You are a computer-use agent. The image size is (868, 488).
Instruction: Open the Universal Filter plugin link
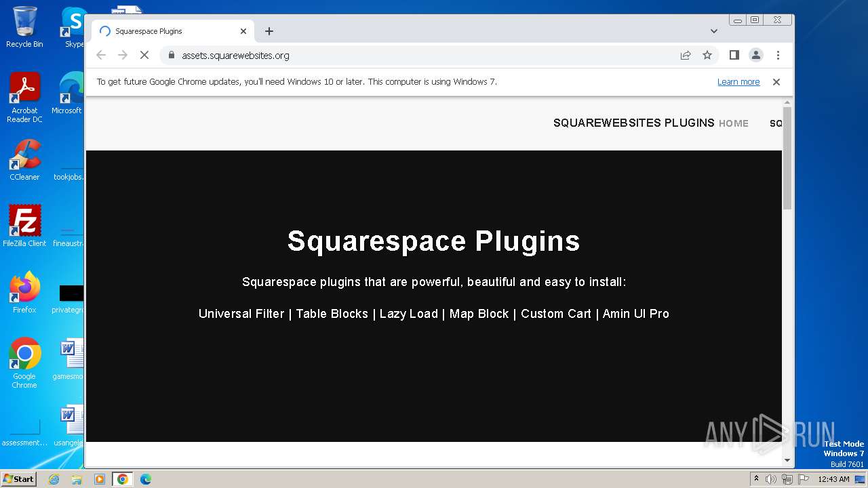241,314
